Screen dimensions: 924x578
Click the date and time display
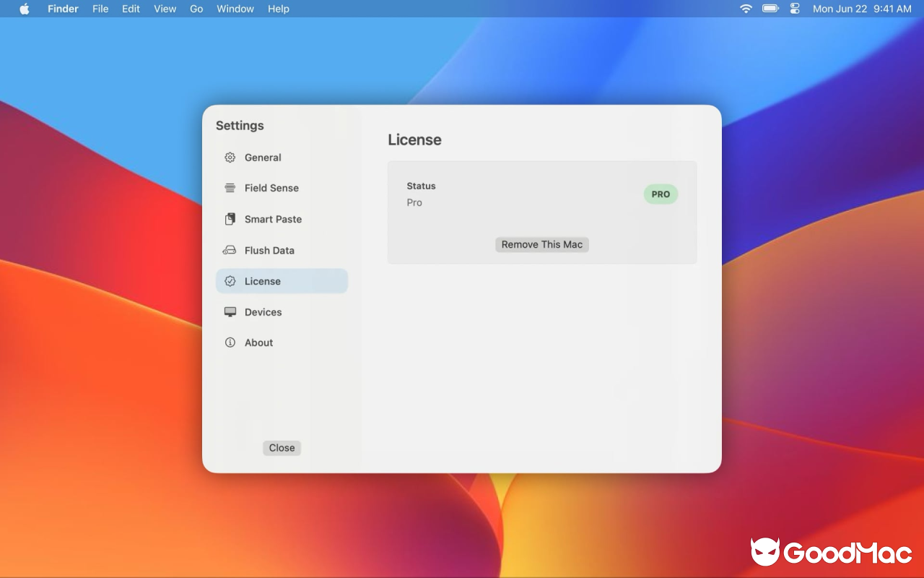coord(862,9)
